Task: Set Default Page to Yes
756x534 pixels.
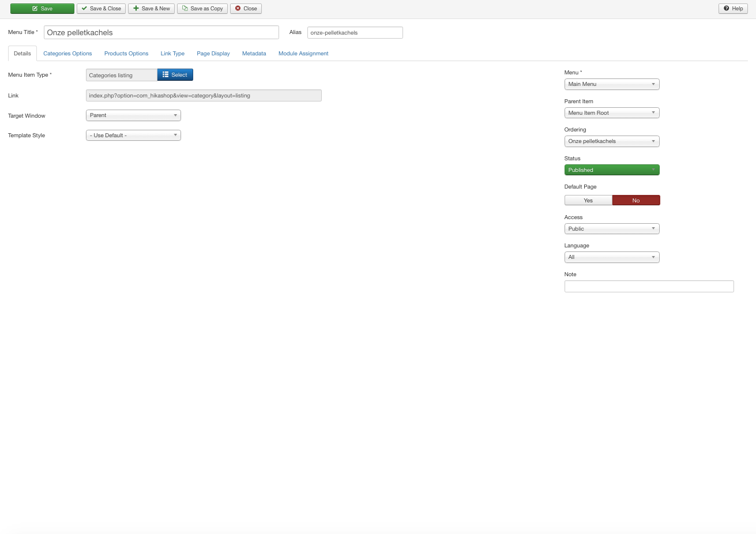Action: coord(588,200)
